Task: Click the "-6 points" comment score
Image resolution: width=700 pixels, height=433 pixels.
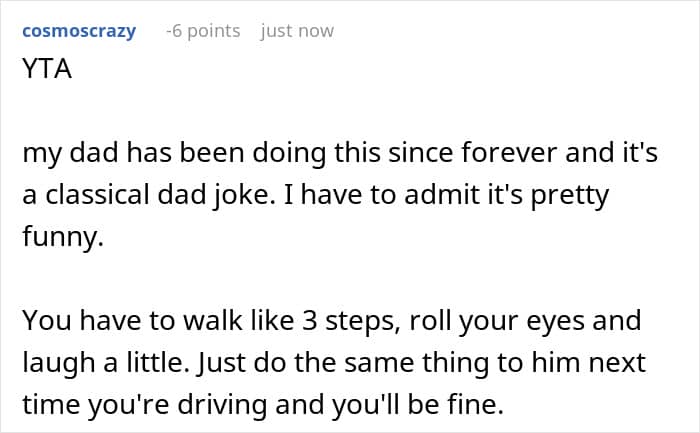Action: click(203, 31)
